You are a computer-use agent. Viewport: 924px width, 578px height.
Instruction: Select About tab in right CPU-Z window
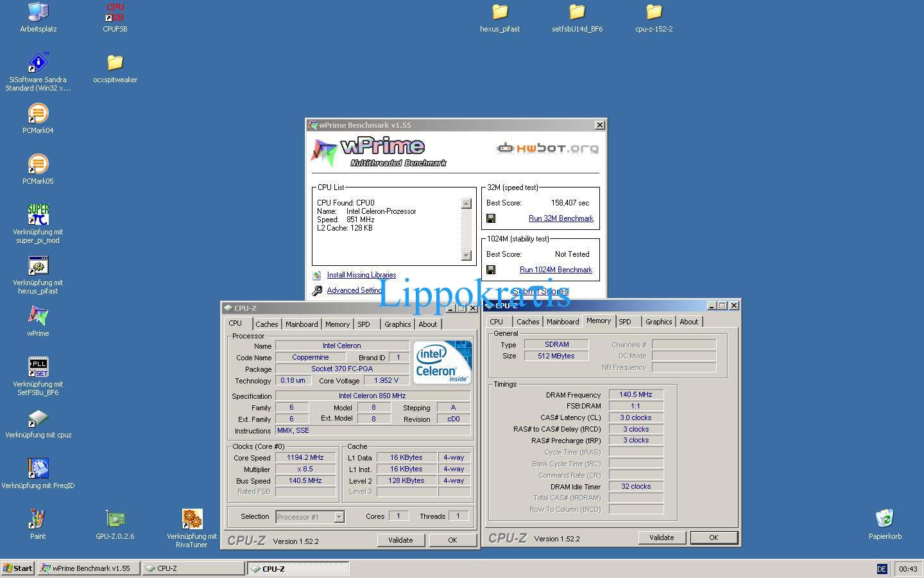[x=689, y=322]
